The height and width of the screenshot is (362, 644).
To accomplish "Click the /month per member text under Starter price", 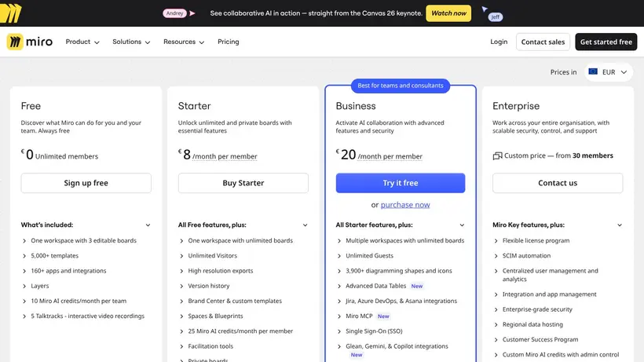I will click(225, 156).
